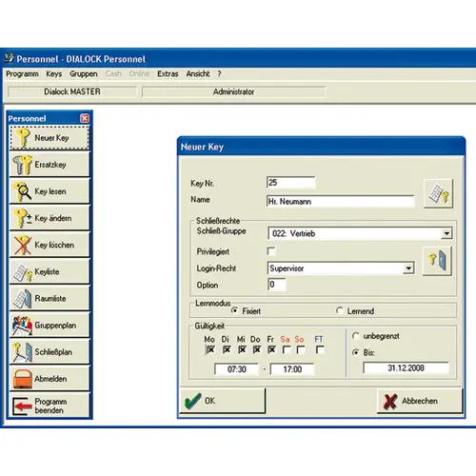Uncheck the Fr weekday checkbox

tap(271, 349)
